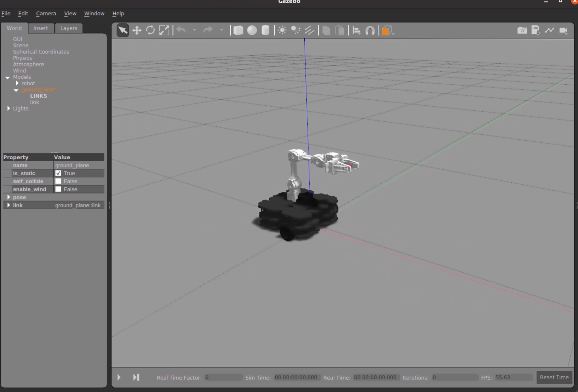This screenshot has width=578, height=392.
Task: Add a spot light to the world
Action: pyautogui.click(x=296, y=30)
